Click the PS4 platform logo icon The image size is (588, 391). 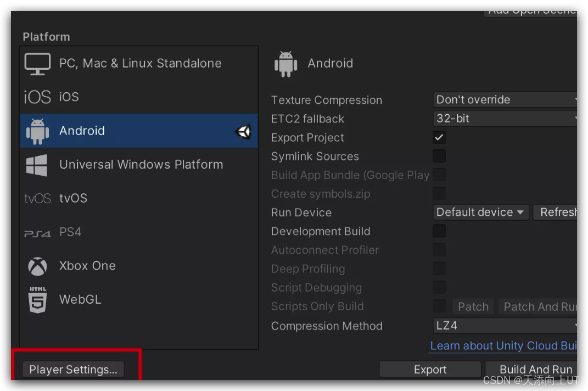click(x=37, y=233)
